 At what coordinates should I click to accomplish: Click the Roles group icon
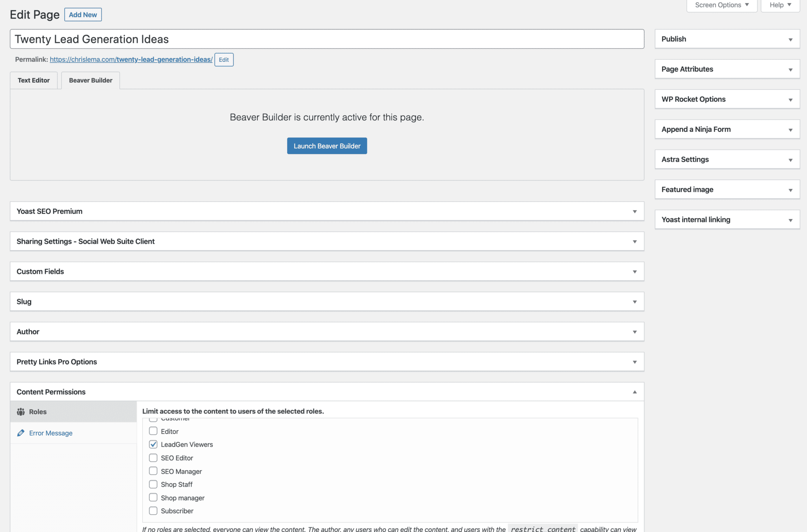click(21, 412)
